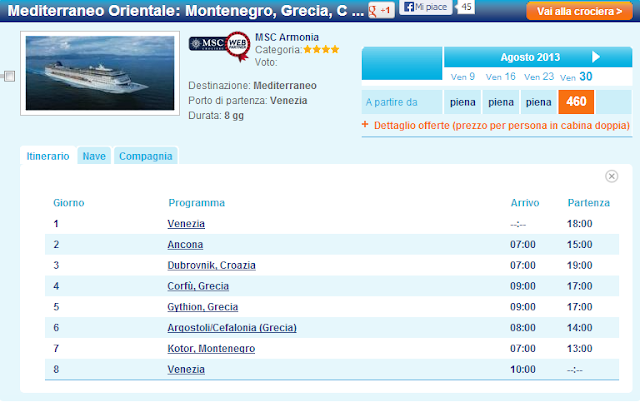Click the Giorno column header
The image size is (640, 402).
[x=69, y=203]
